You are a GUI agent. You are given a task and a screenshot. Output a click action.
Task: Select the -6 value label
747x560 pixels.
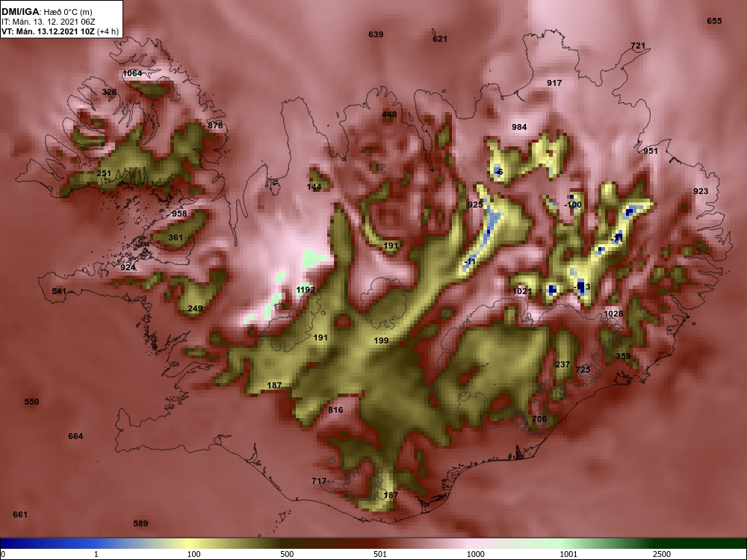tap(499, 172)
